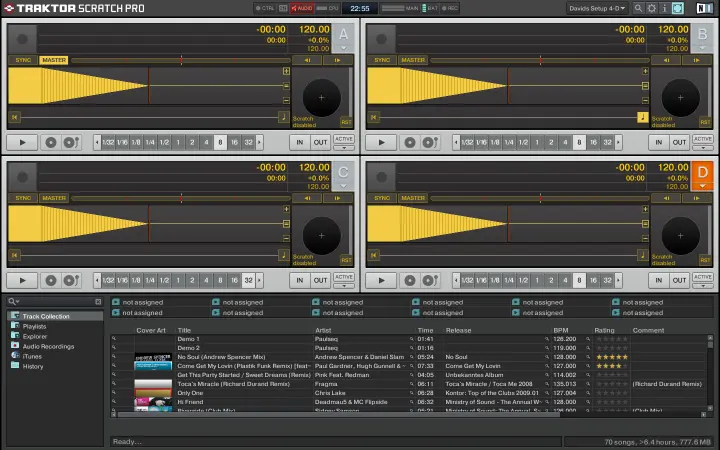Zoom in the Deck A waveform with plus

[x=286, y=72]
